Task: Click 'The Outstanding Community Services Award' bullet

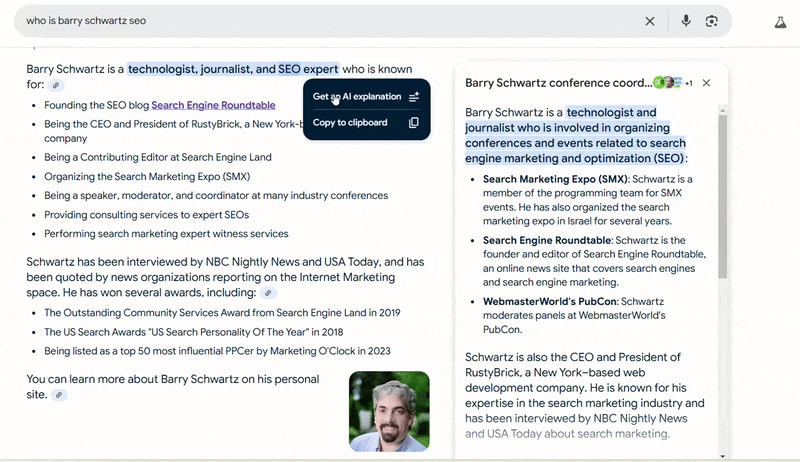Action: (222, 313)
